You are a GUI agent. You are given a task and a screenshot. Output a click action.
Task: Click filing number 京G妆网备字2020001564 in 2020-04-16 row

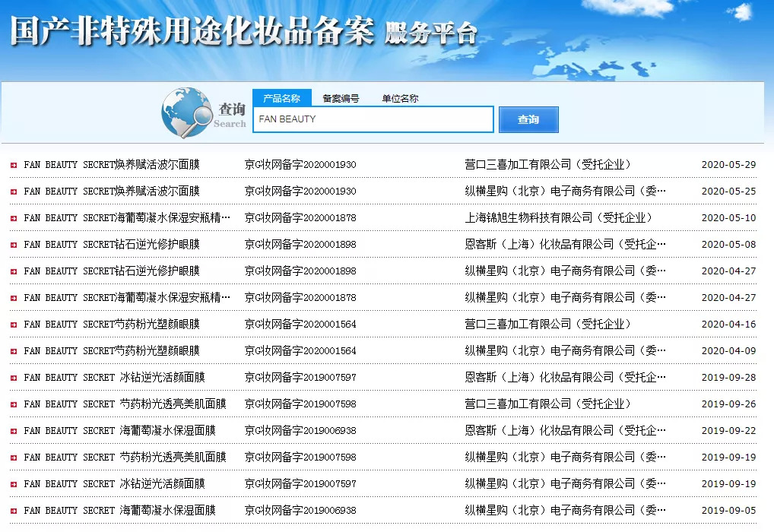click(x=300, y=325)
